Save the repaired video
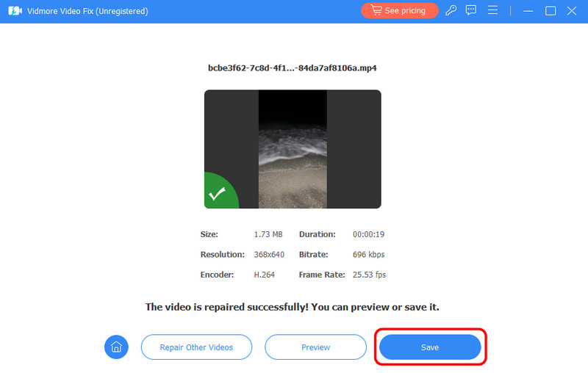This screenshot has width=588, height=373. tap(430, 347)
